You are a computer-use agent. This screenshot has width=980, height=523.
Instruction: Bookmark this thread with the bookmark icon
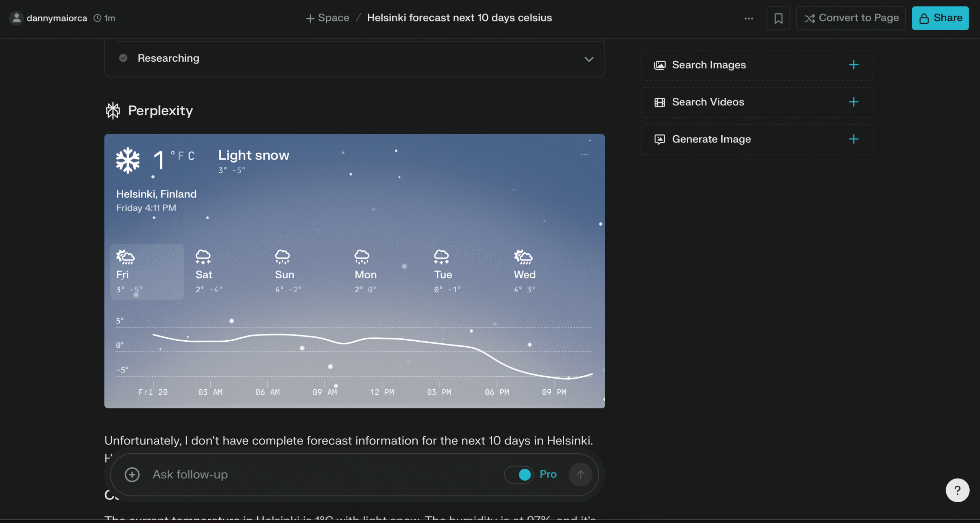click(778, 18)
